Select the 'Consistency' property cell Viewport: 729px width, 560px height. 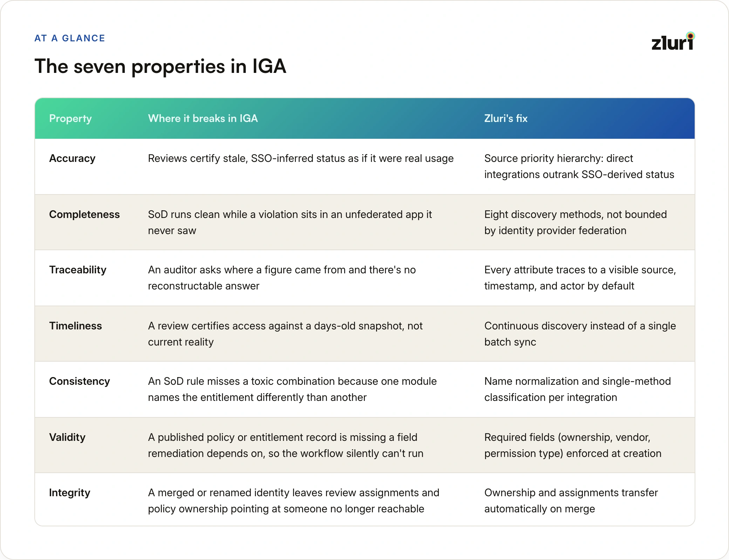[80, 381]
